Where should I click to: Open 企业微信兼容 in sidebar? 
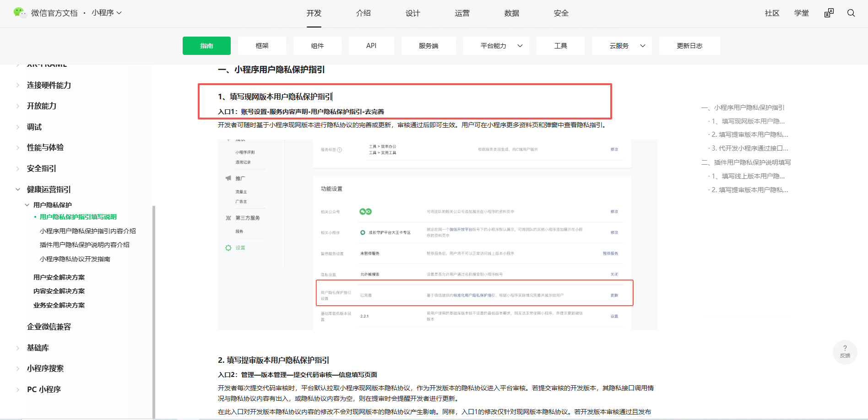click(x=49, y=327)
